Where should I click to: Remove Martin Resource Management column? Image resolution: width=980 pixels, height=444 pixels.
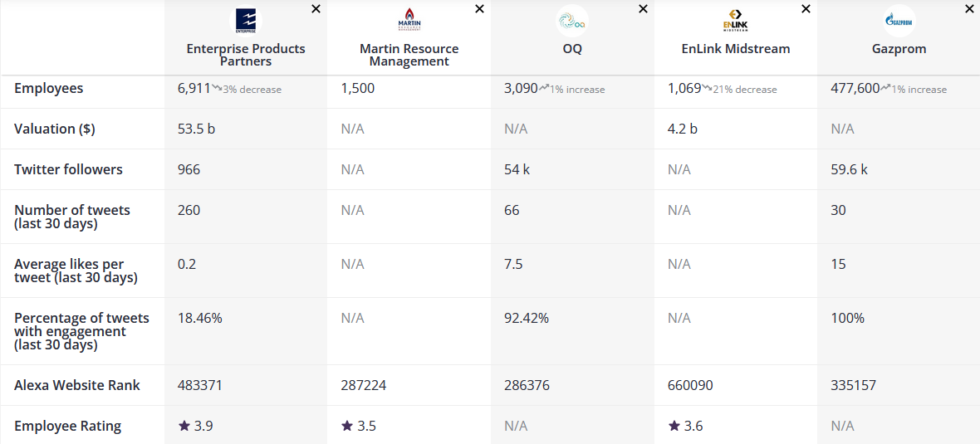[479, 9]
